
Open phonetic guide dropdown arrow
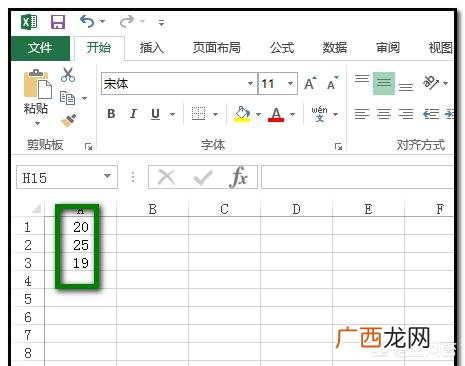[x=336, y=114]
